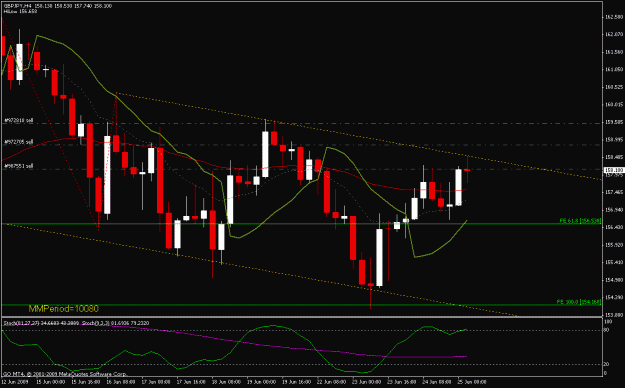Click the 160.525 price axis label
Viewport: 625px width, 388px height.
pos(614,87)
